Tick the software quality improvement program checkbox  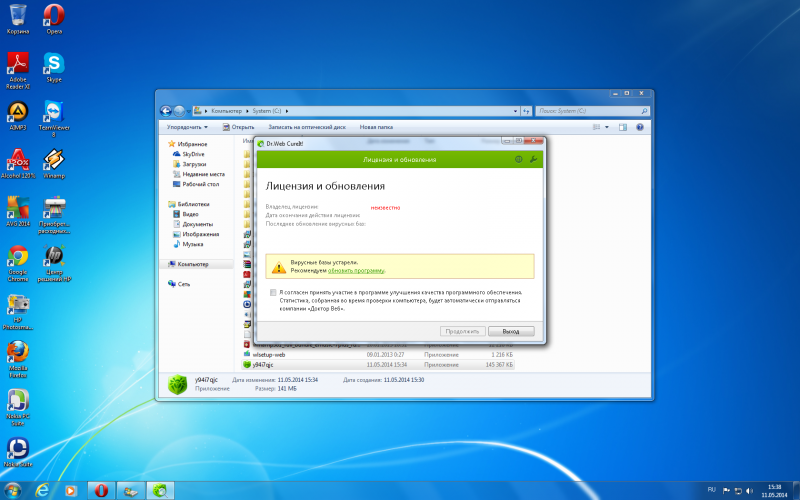(273, 292)
